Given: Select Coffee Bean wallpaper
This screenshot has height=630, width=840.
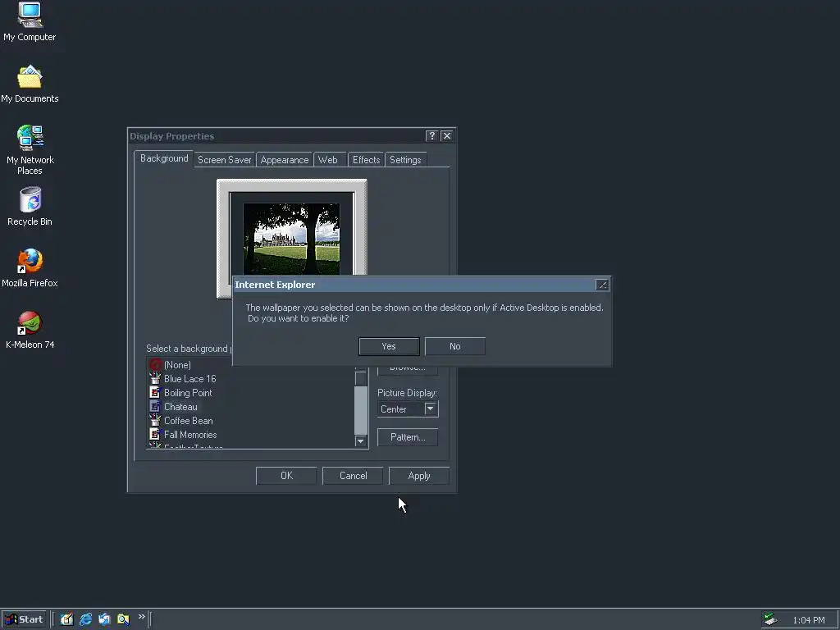Looking at the screenshot, I should 188,421.
